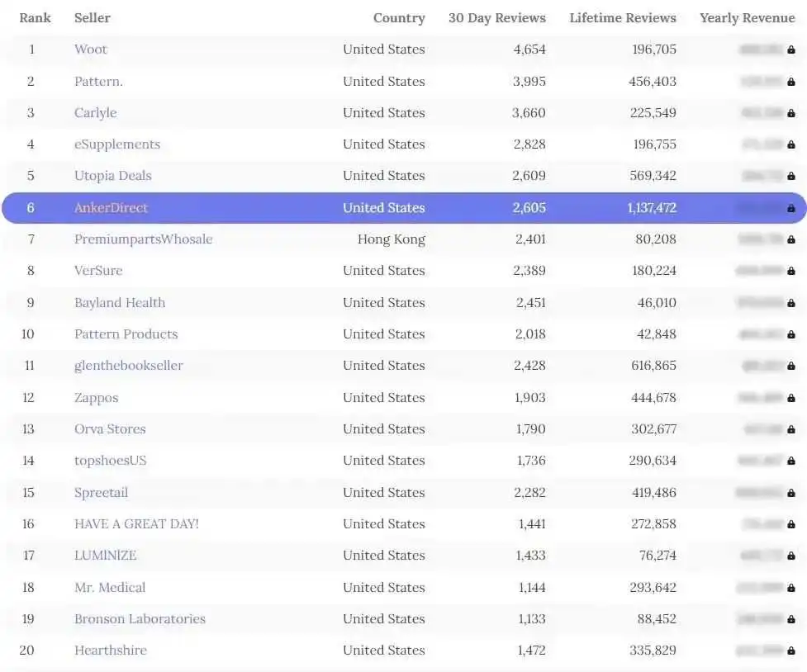Click the lock icon in Pattern Products row
Viewport: 807px width, 672px height.
pos(791,334)
